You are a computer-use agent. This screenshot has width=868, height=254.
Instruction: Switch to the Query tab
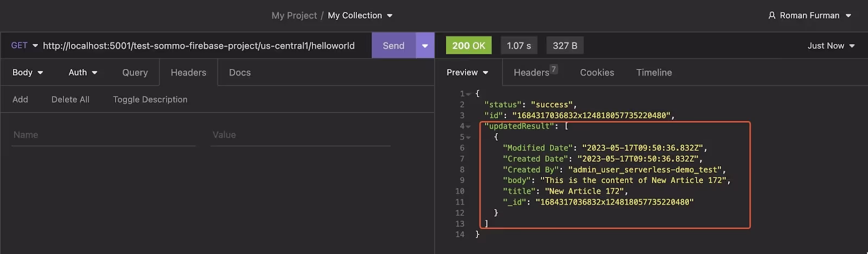point(135,72)
